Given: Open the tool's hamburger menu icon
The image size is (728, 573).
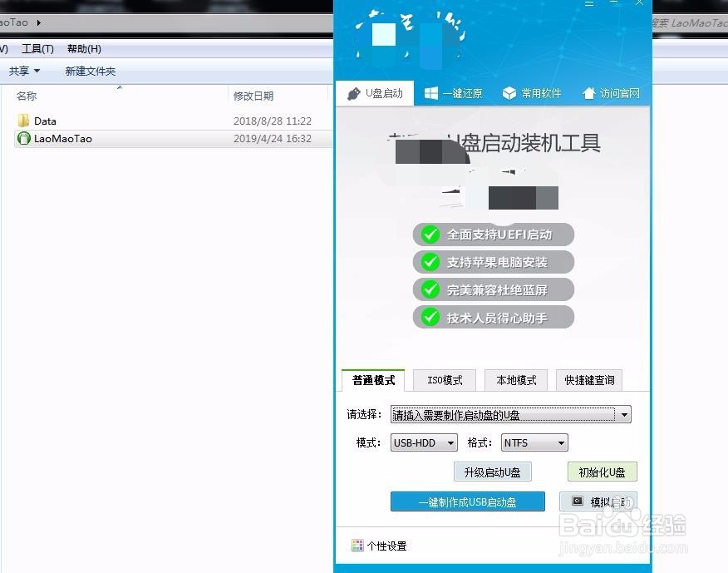Looking at the screenshot, I should 589,2.
